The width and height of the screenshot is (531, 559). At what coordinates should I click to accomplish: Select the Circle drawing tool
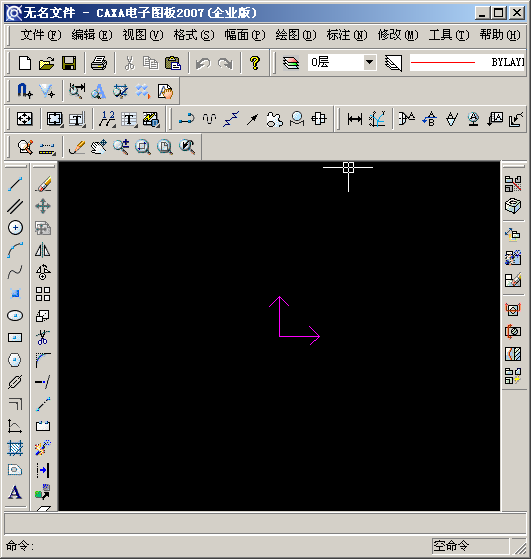15,227
